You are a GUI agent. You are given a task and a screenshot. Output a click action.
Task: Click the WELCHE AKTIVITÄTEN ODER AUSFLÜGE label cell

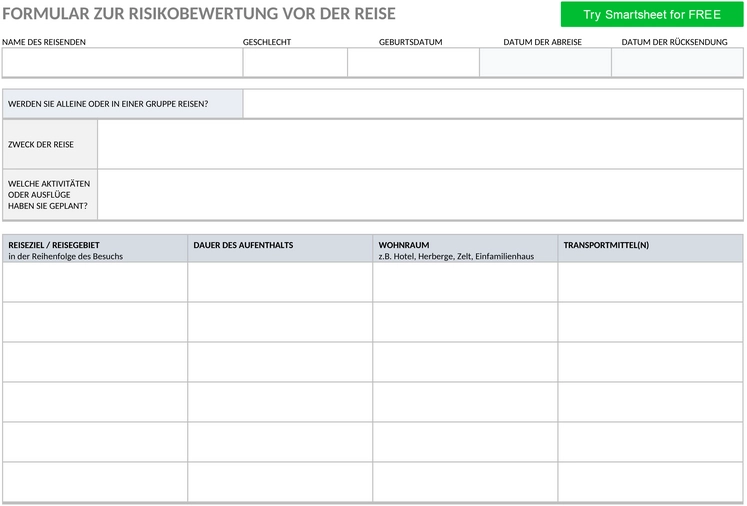[x=50, y=194]
